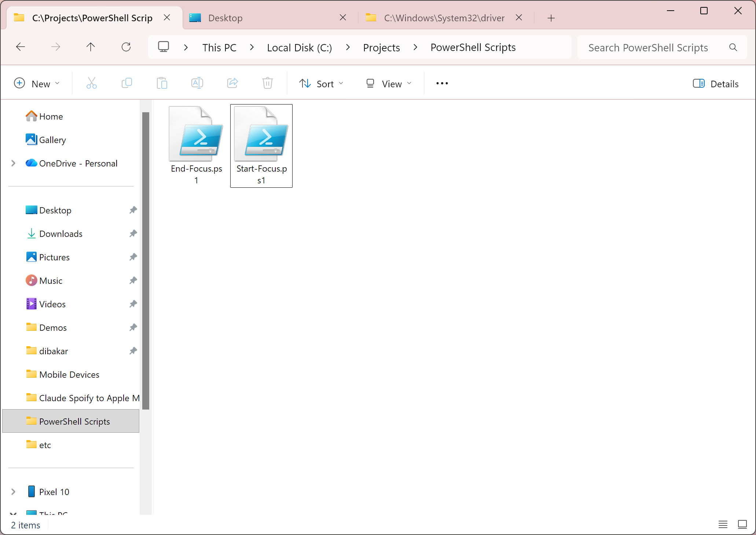The width and height of the screenshot is (756, 535).
Task: Close the Desktop tab
Action: 343,18
